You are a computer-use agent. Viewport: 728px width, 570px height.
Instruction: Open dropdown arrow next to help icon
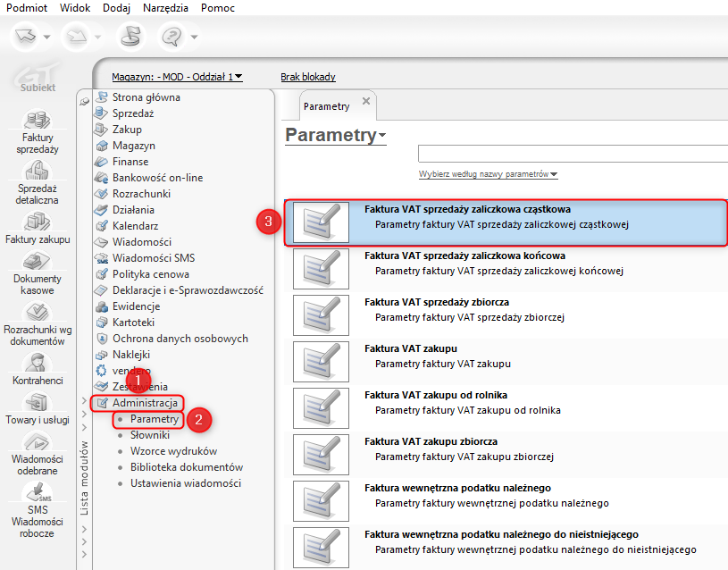194,37
